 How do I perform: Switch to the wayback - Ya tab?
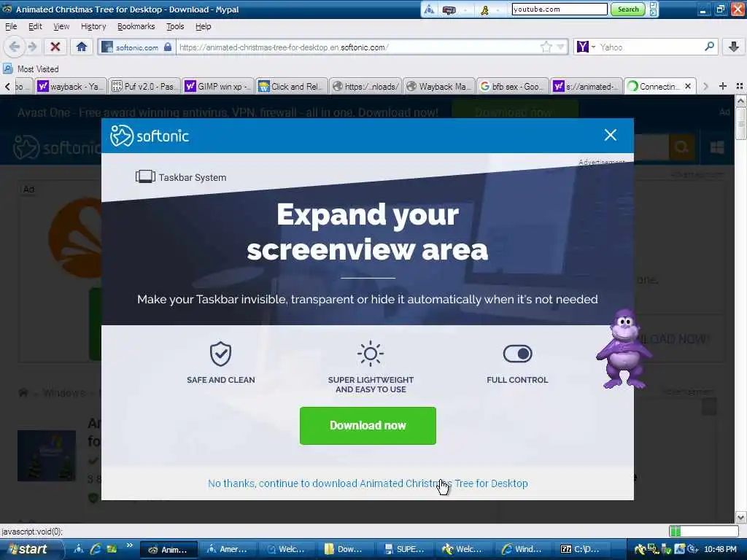pos(70,86)
